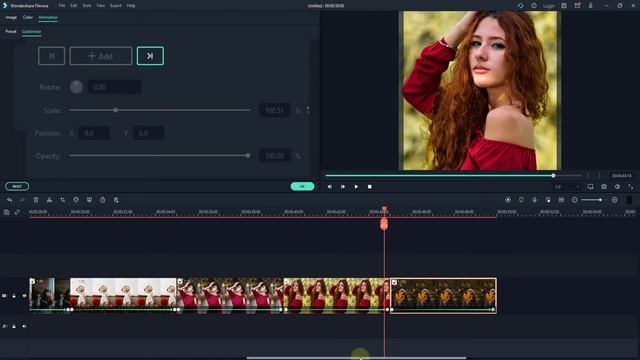Toggle the auto ripple link icon
This screenshot has height=360, width=640.
[17, 212]
